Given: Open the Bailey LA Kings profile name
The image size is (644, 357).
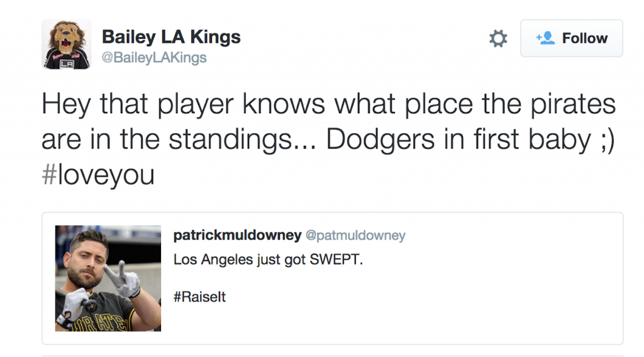Looking at the screenshot, I should [171, 37].
